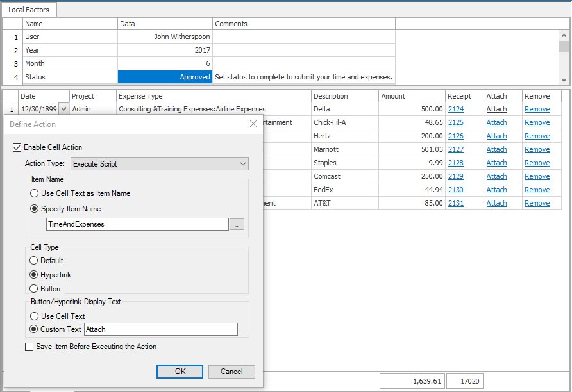Viewport: 572px width, 392px height.
Task: Select Specify Item Name option
Action: point(34,209)
